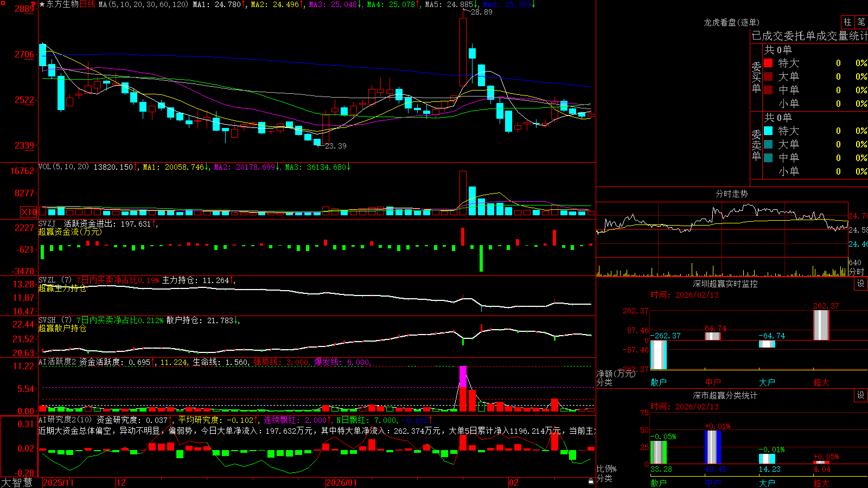
Task: Select the 已成交委托单成交量统计 header tab
Action: (809, 36)
